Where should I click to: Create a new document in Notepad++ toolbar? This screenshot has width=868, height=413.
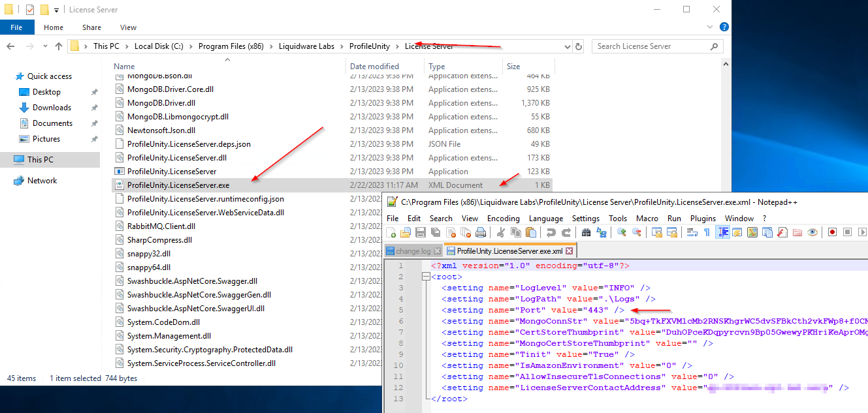(391, 232)
